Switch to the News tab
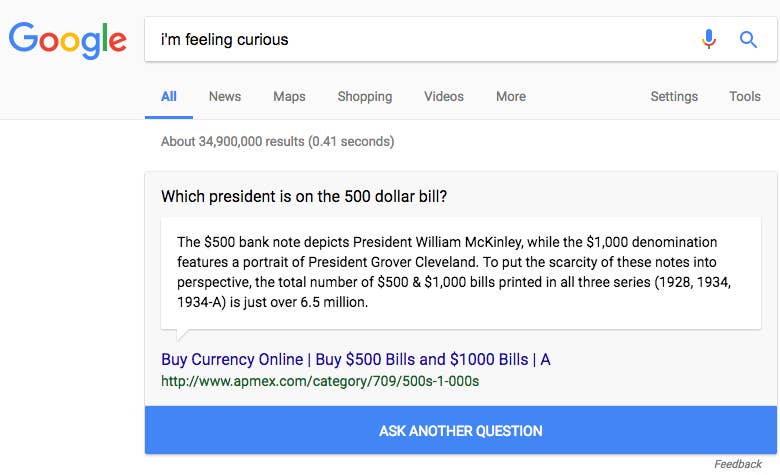780x475 pixels. point(225,97)
